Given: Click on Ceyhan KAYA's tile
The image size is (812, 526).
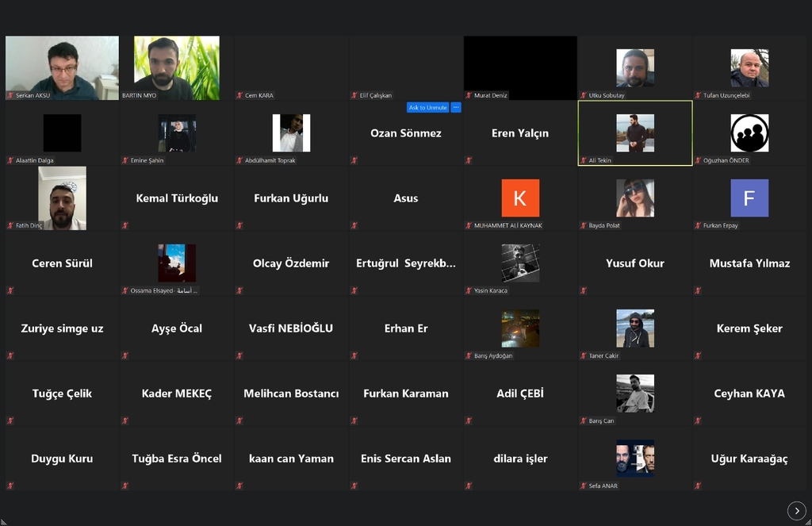Looking at the screenshot, I should tap(749, 394).
